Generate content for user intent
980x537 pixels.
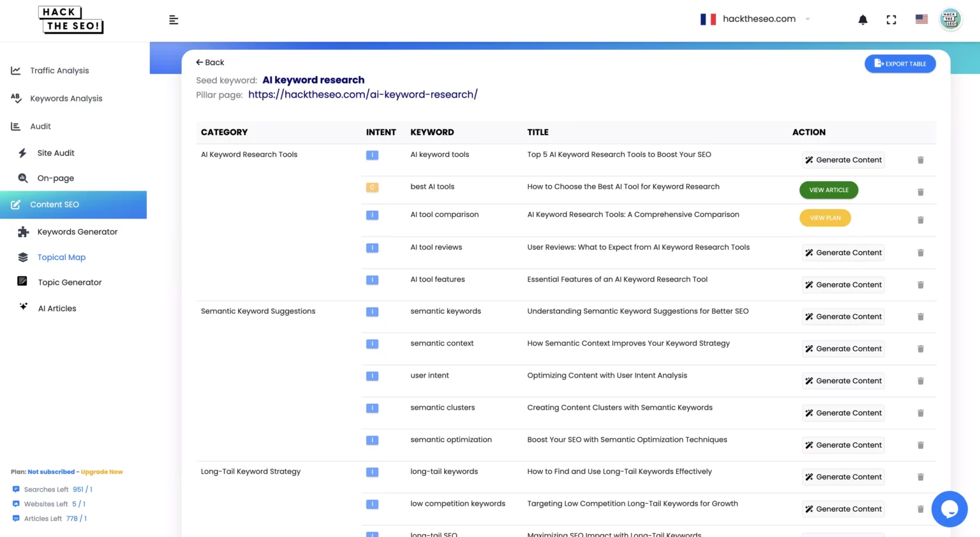coord(843,381)
